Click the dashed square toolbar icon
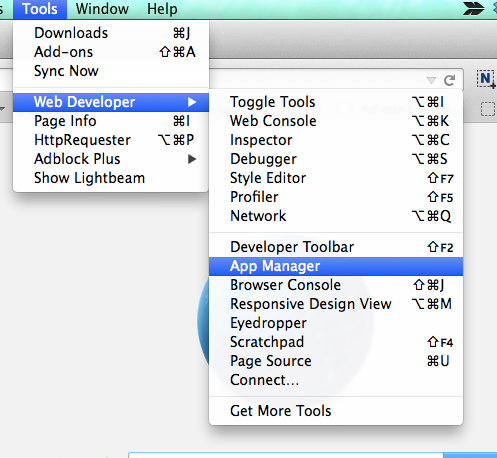Image resolution: width=497 pixels, height=458 pixels. 488,109
